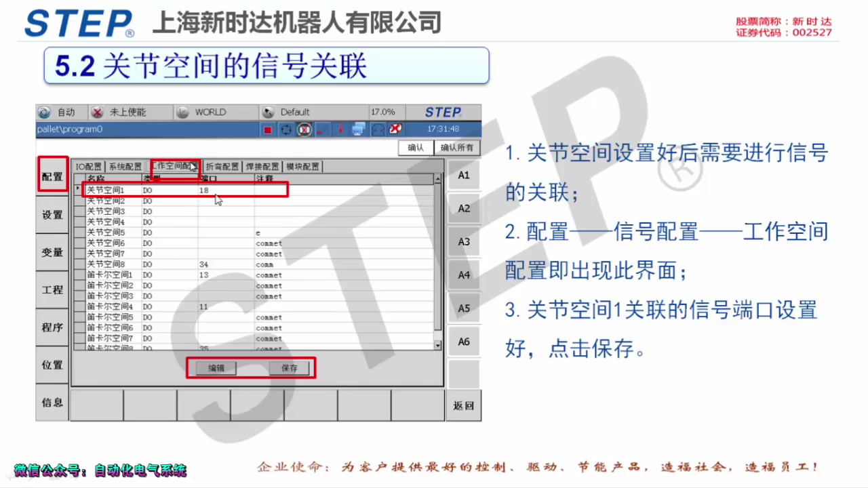The width and height of the screenshot is (868, 488).
Task: Click the headset-shaped icon in status bar
Action: click(378, 129)
